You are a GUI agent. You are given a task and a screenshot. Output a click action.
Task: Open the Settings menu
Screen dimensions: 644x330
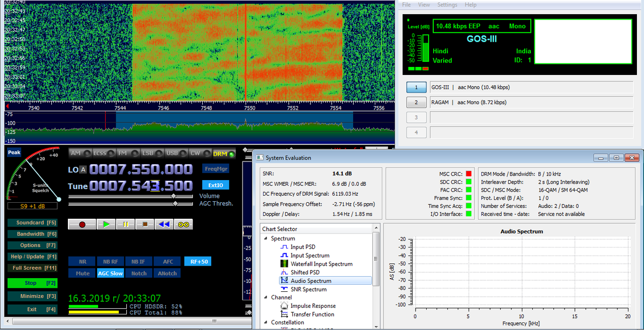click(447, 5)
